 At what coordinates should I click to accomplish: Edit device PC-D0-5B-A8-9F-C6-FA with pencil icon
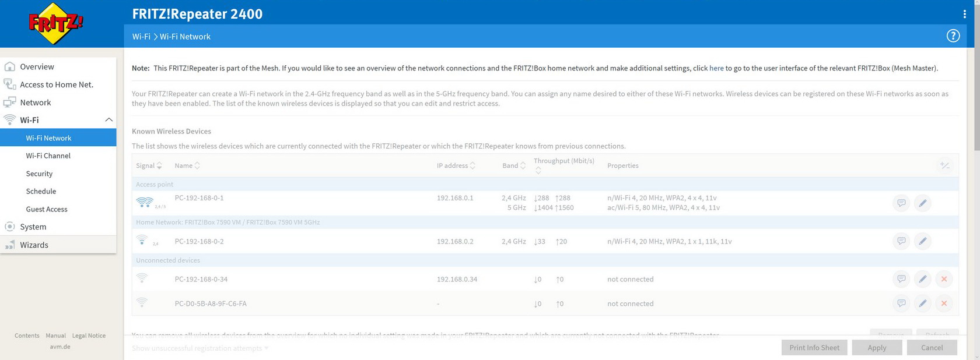coord(922,303)
